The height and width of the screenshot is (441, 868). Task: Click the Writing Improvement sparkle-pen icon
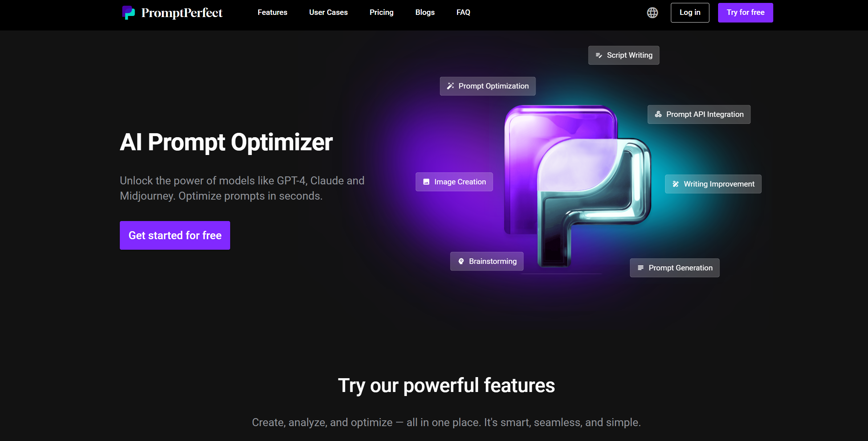coord(676,184)
